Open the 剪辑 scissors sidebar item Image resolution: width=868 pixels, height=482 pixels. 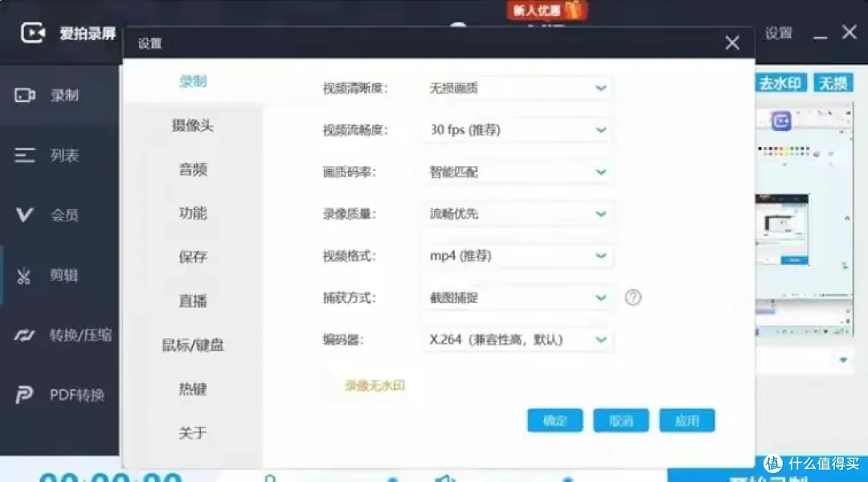[59, 275]
